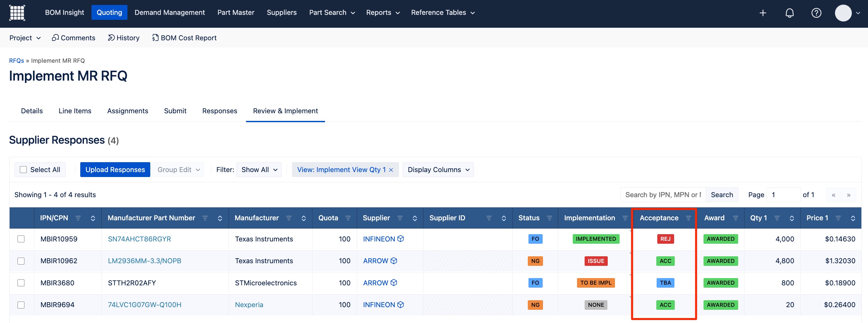Click the box icon beside ARROW for MBIR10962
Screen dimensions: 868x323
coord(394,261)
